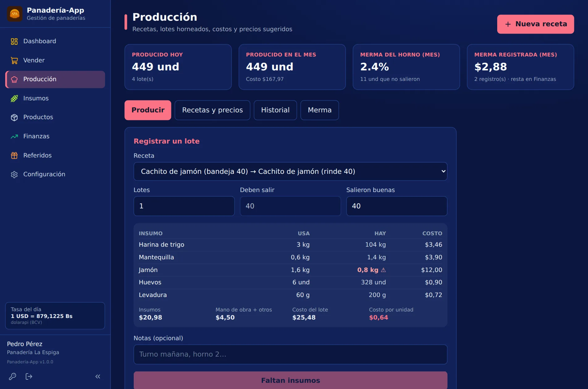Click the Pedro Pérez user name

click(25, 344)
